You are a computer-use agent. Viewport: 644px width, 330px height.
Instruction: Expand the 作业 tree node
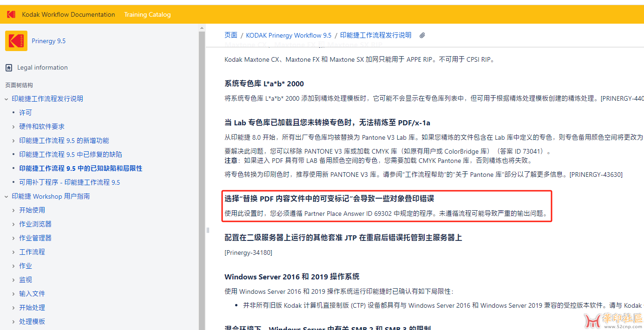tap(13, 266)
